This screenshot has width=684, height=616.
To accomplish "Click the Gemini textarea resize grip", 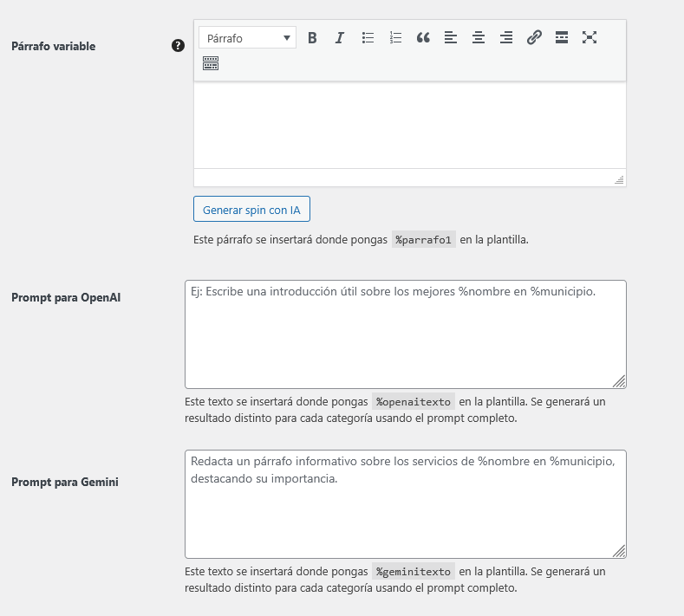I will [619, 551].
